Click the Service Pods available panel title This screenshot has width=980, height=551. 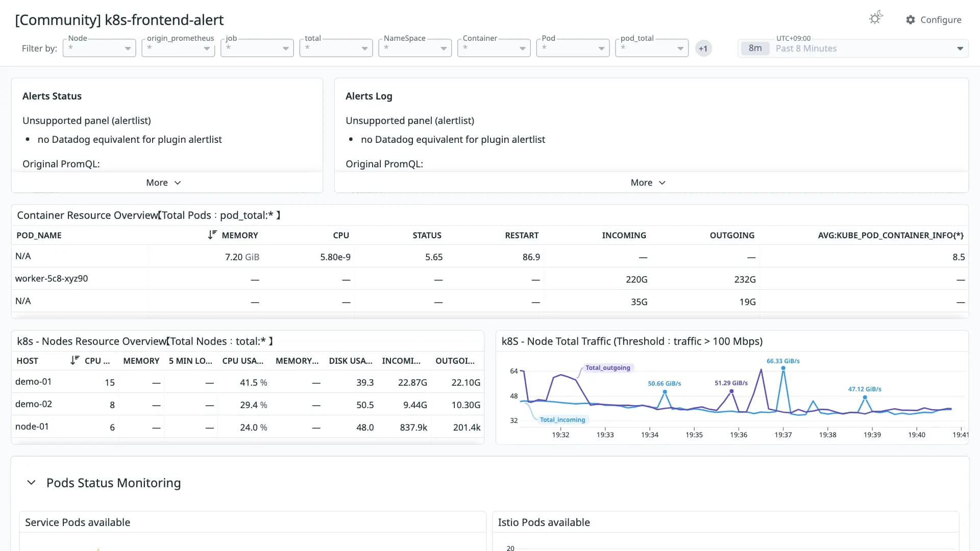tap(78, 522)
